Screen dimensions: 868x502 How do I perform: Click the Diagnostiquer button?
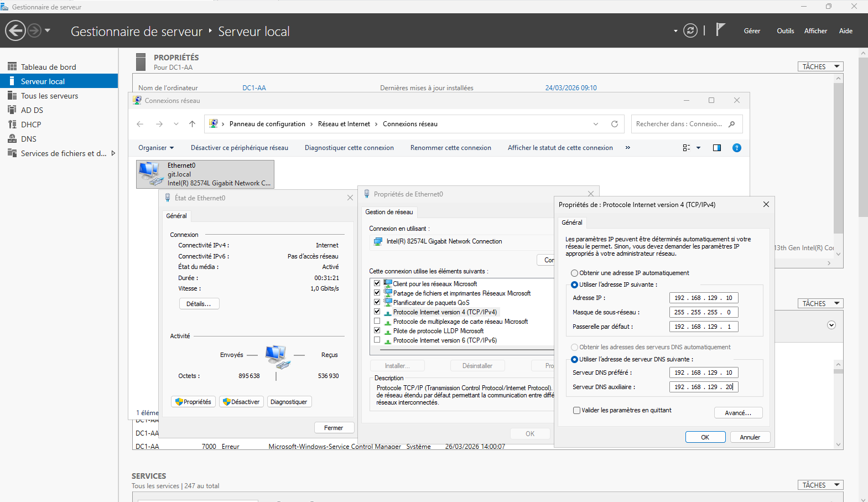289,402
